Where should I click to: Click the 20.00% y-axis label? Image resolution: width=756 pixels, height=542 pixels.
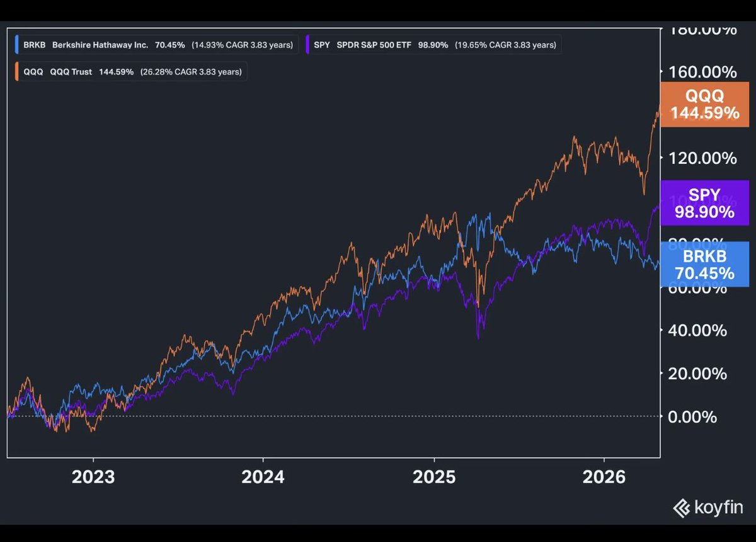[696, 374]
